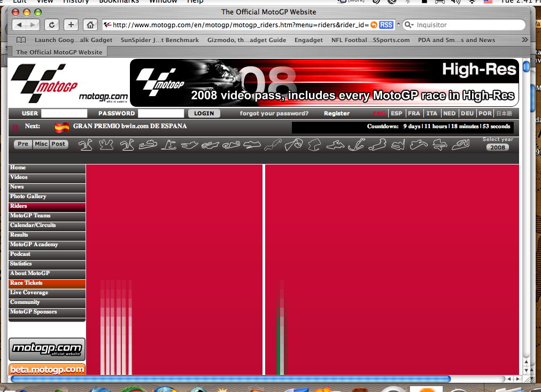The height and width of the screenshot is (392, 541).
Task: Open MotoGP Teams in the sidebar
Action: 47,216
